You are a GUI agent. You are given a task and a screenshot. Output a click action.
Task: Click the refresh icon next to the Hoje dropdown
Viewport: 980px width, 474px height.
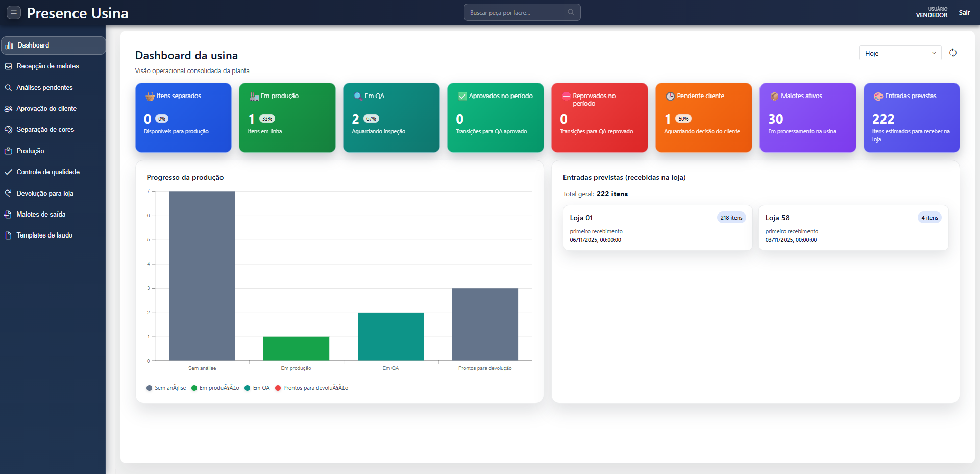952,53
